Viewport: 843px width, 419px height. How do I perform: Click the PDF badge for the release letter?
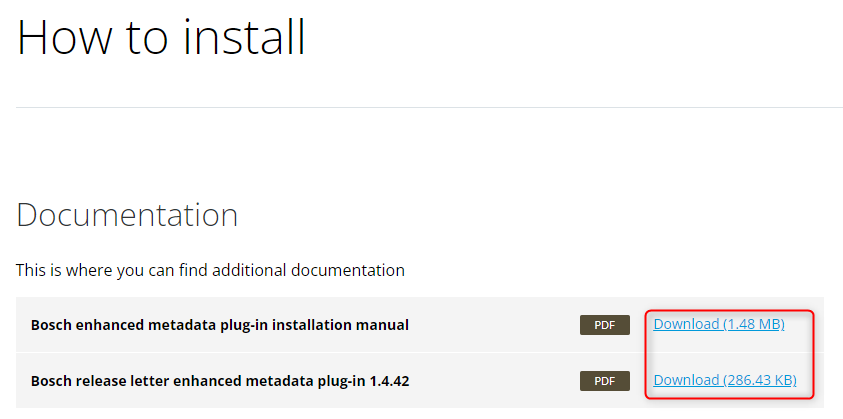[x=604, y=381]
